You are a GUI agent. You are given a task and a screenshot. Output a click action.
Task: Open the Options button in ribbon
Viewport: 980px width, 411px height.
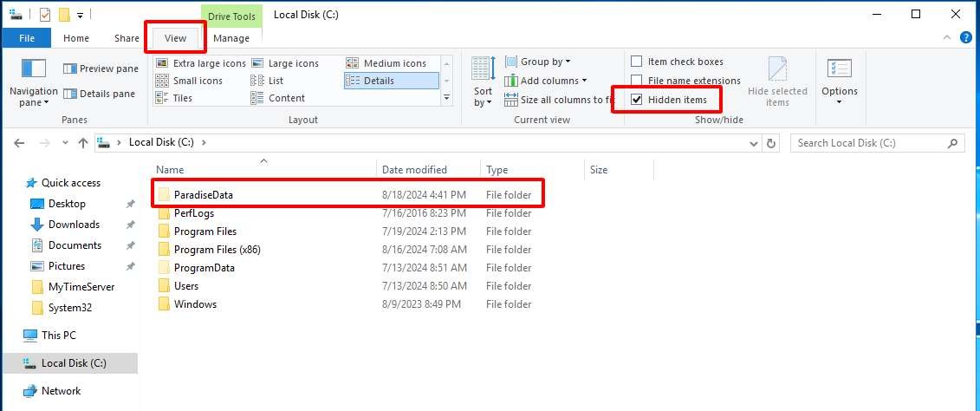[839, 83]
